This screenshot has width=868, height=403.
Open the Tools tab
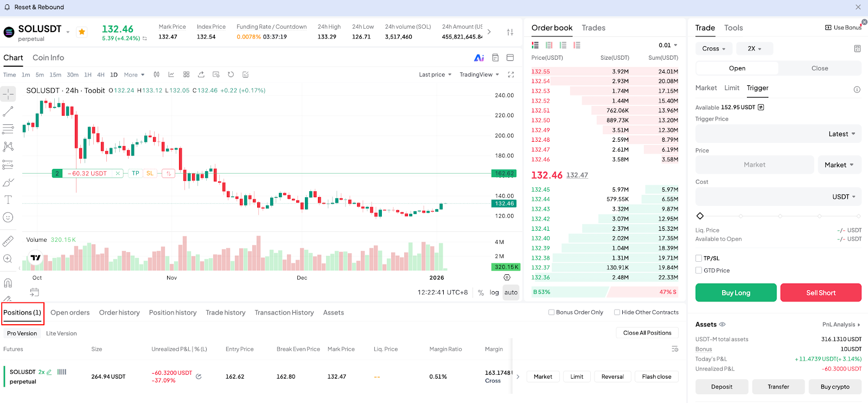(x=733, y=28)
